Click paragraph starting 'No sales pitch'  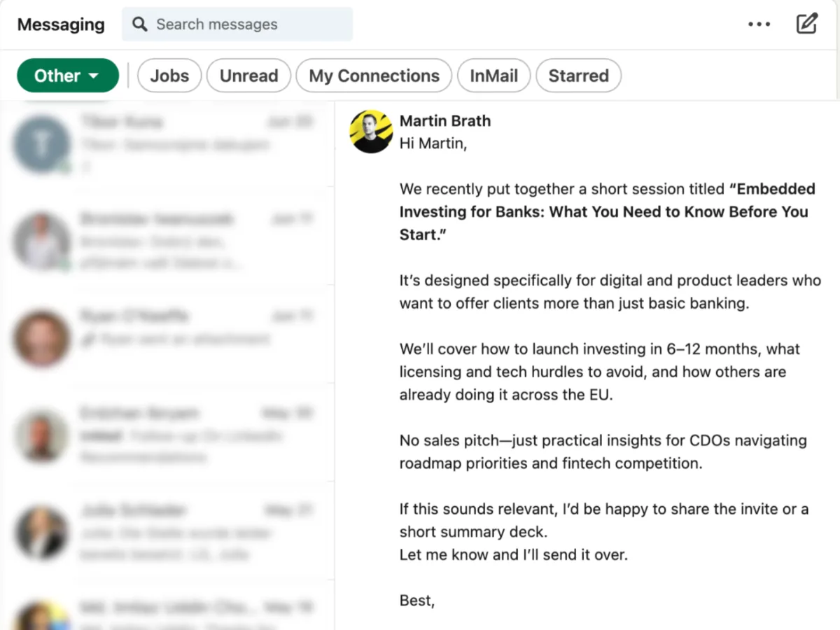tap(603, 451)
